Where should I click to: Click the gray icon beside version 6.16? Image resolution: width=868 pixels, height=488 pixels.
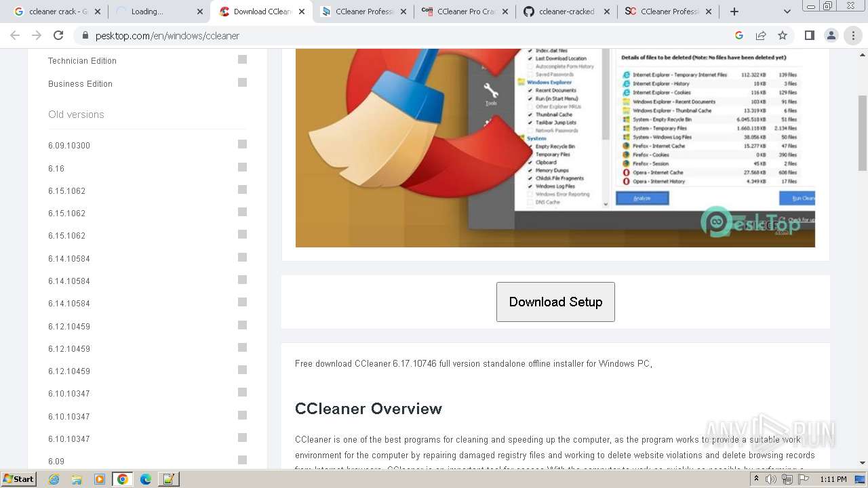click(x=242, y=167)
